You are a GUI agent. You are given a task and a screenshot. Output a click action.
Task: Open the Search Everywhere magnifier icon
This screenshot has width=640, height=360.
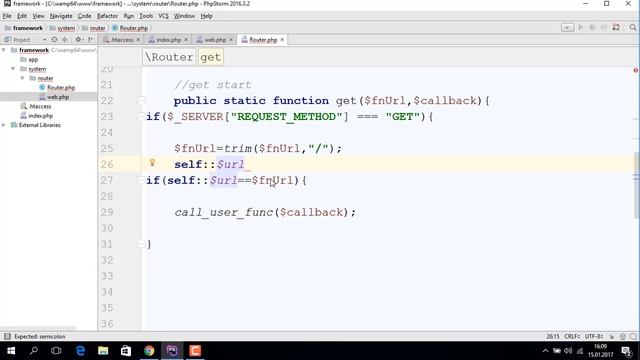pos(633,27)
